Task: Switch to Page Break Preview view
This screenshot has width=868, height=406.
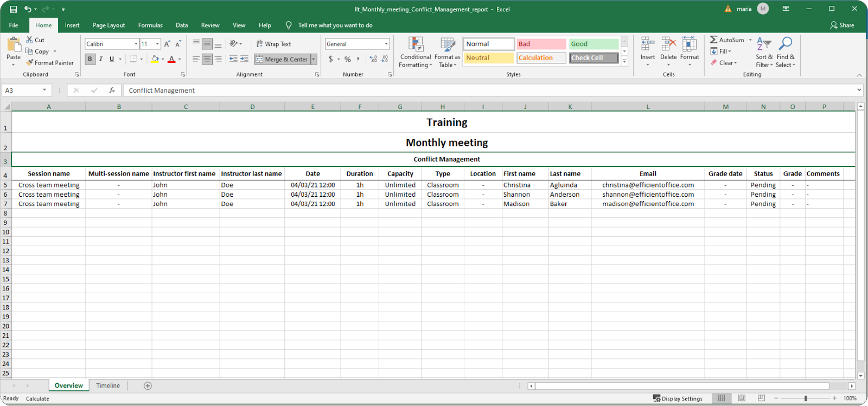Action: point(761,398)
